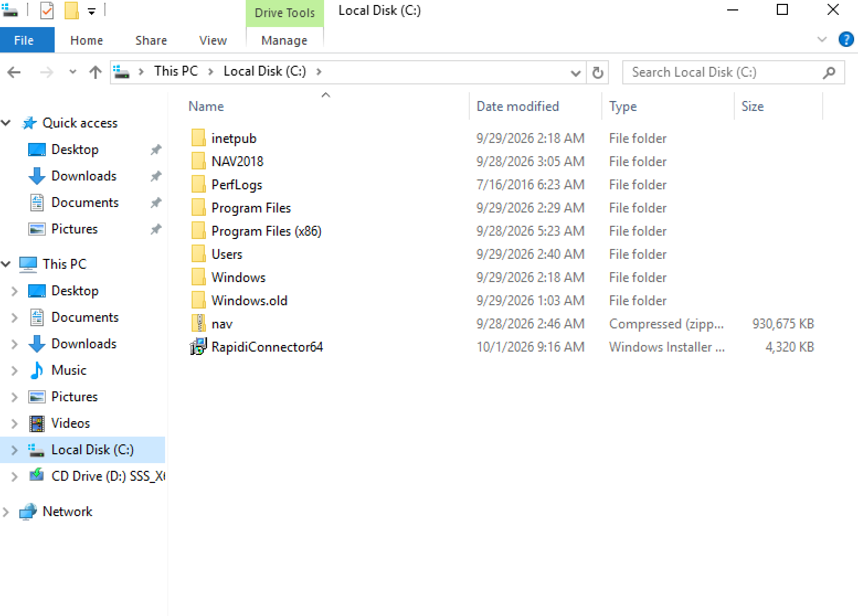
Task: Collapse the This PC tree node
Action: click(7, 264)
